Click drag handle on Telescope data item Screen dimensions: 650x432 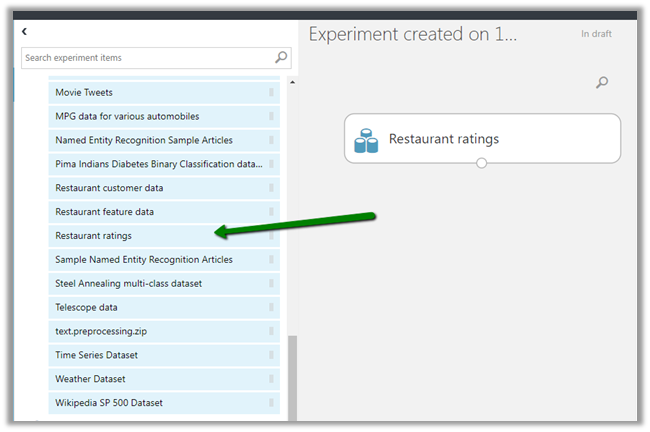pos(271,308)
